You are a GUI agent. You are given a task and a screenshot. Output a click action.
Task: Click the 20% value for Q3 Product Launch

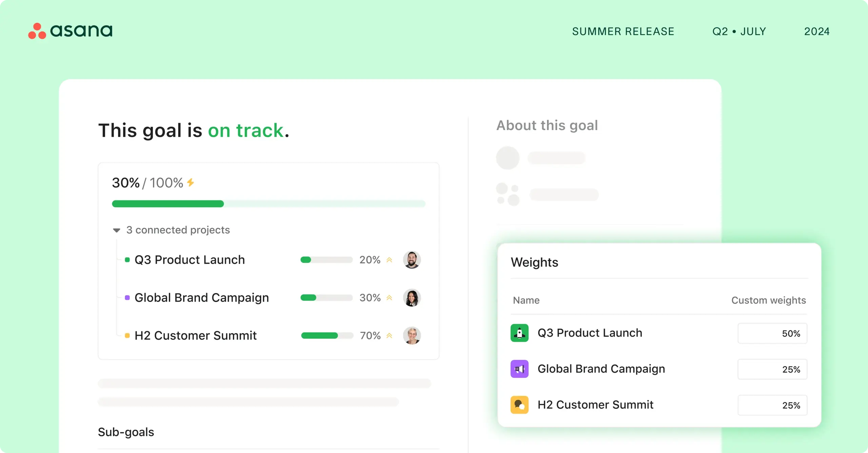[370, 260]
